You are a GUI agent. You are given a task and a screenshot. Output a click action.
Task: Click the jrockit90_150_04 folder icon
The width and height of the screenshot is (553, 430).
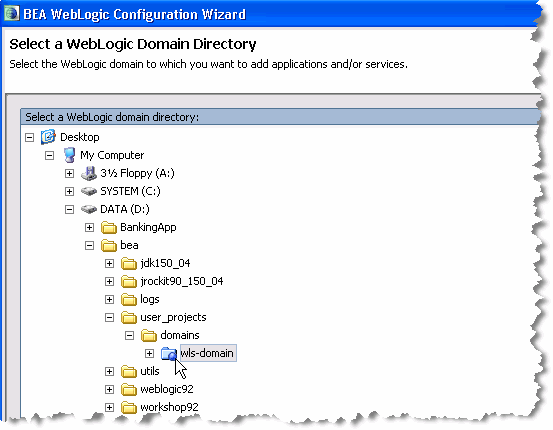coord(129,281)
